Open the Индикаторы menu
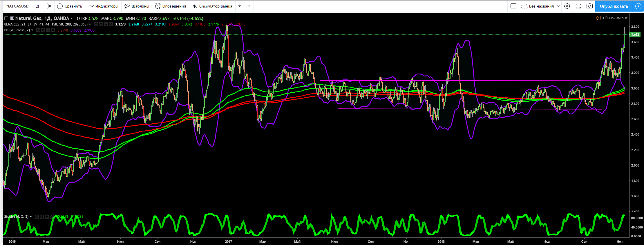 tap(103, 6)
